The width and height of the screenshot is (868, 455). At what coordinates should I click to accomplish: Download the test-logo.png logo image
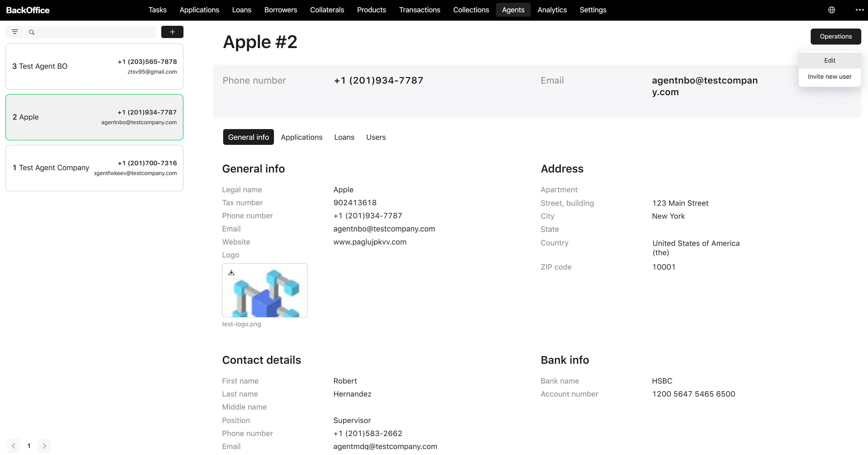coord(231,273)
